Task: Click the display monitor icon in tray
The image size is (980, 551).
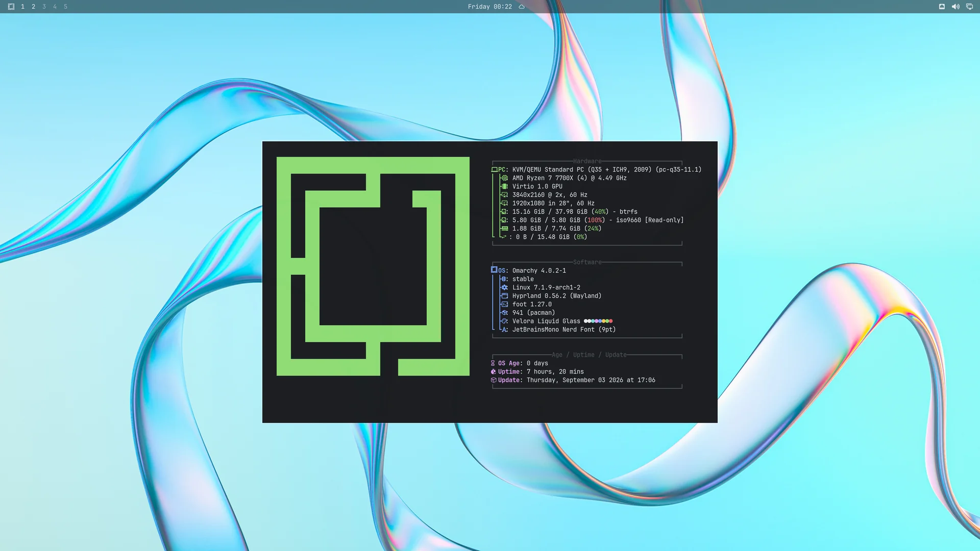Action: 969,7
